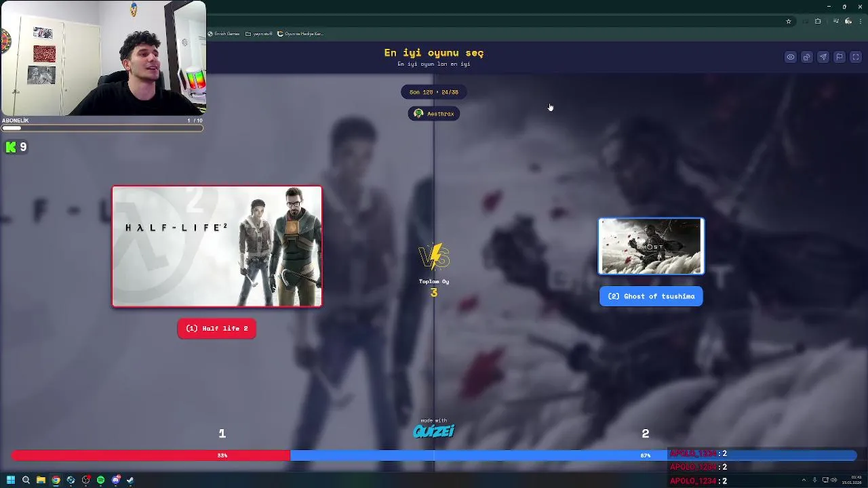868x488 pixels.
Task: Switch to Google Chrome in taskbar
Action: [x=56, y=480]
